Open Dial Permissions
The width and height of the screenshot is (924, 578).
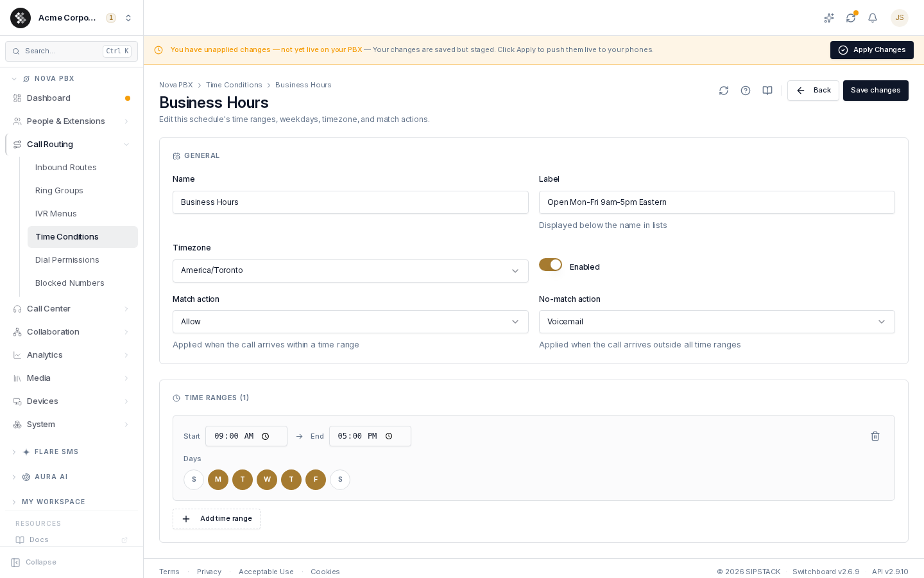tap(82, 260)
